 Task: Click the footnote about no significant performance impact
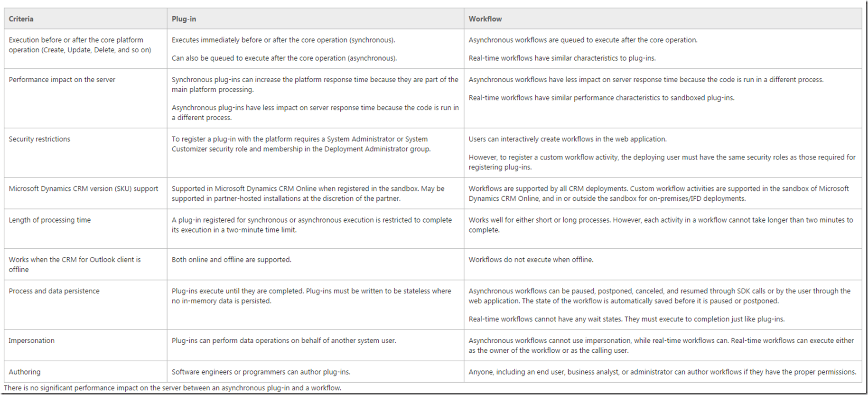173,388
